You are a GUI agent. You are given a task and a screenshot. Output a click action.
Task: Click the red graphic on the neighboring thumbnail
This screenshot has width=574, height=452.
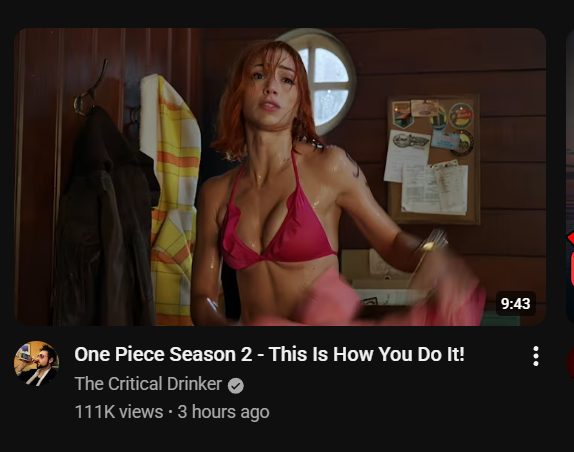tap(570, 256)
